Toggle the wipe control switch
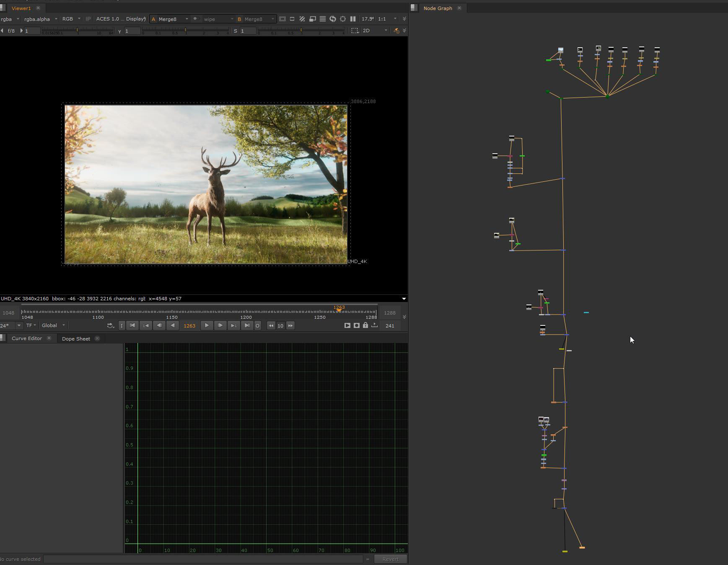This screenshot has width=728, height=565. [196, 19]
